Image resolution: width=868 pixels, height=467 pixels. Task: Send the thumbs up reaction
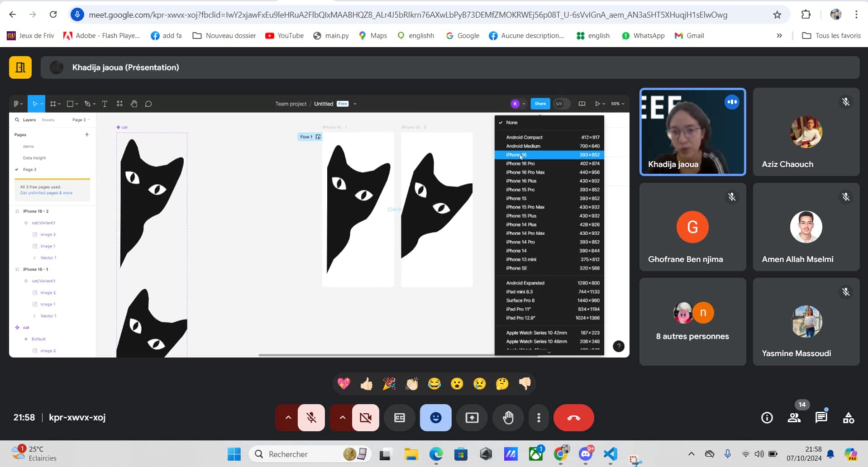pos(367,384)
